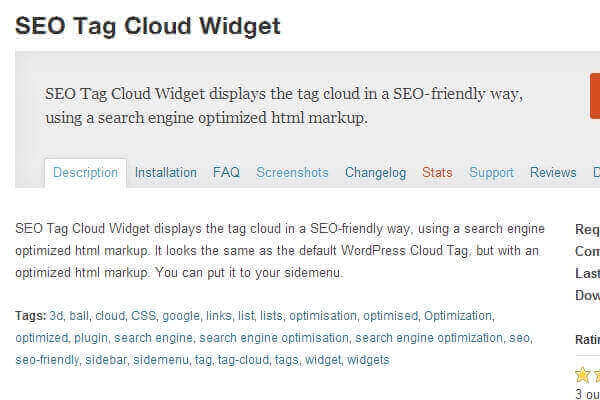Viewport: 600px width, 400px height.
Task: Switch to the Installation tab
Action: (x=166, y=172)
